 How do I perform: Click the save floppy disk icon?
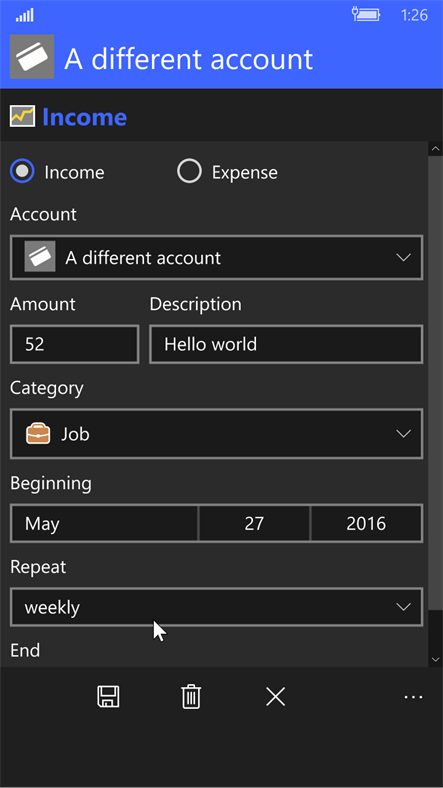coord(108,697)
